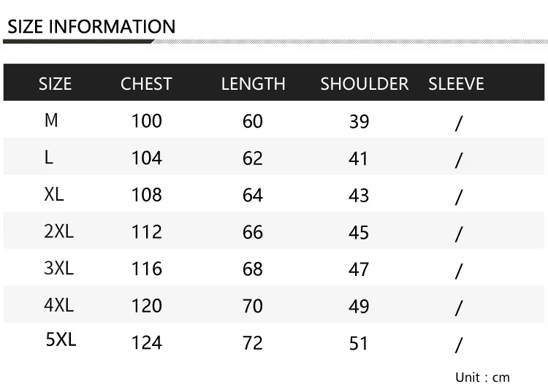Click length value 62 for size L

pos(253,158)
